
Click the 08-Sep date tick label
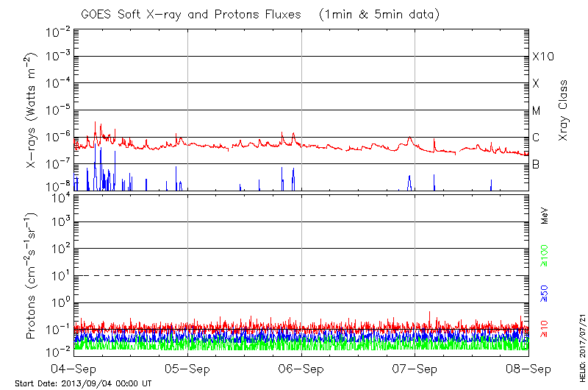coord(528,368)
